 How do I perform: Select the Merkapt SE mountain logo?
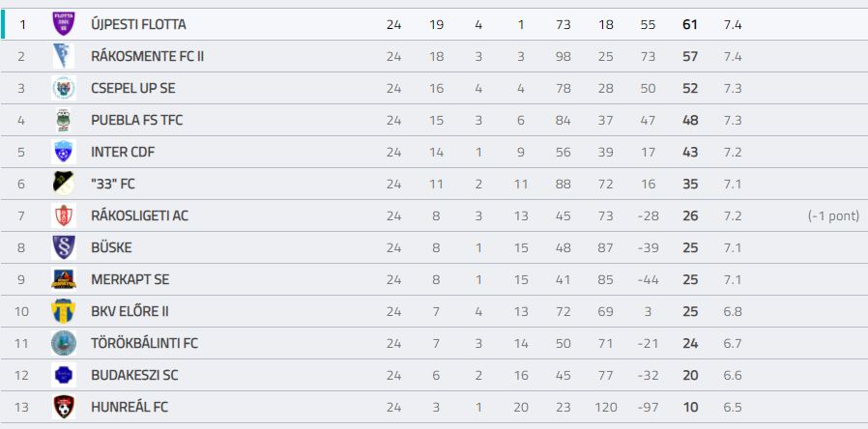(64, 279)
